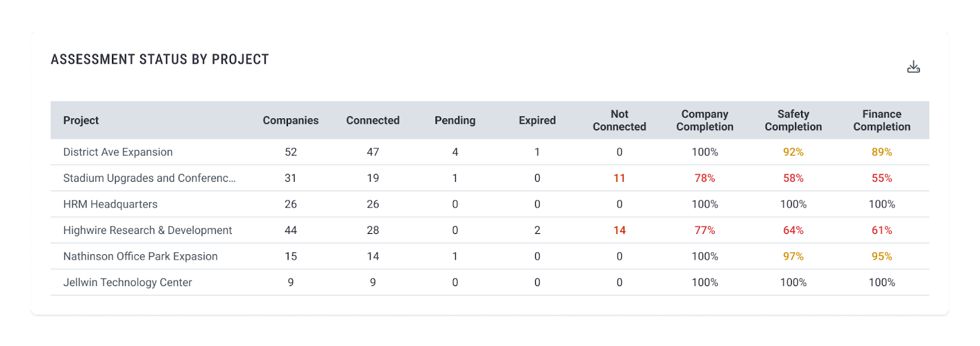
Task: Open the Jellwin Technology Center project
Action: pyautogui.click(x=127, y=282)
